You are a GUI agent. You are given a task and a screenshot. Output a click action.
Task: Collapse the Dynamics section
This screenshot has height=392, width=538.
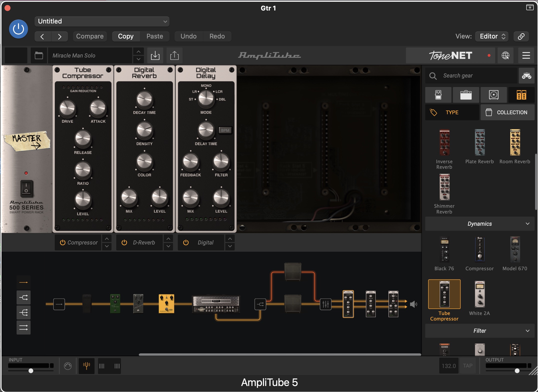[x=480, y=224]
